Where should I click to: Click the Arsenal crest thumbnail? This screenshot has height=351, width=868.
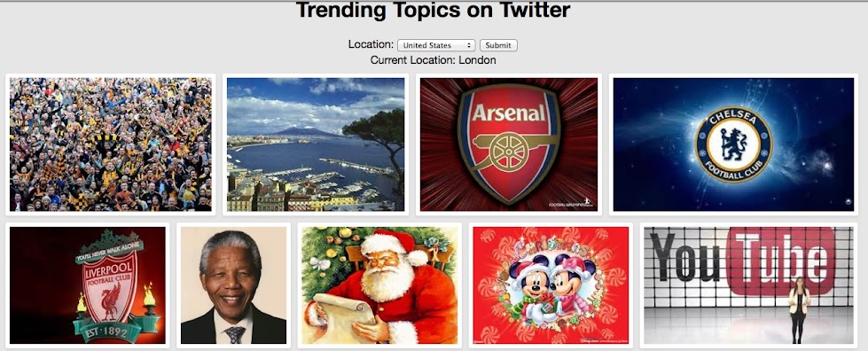509,144
